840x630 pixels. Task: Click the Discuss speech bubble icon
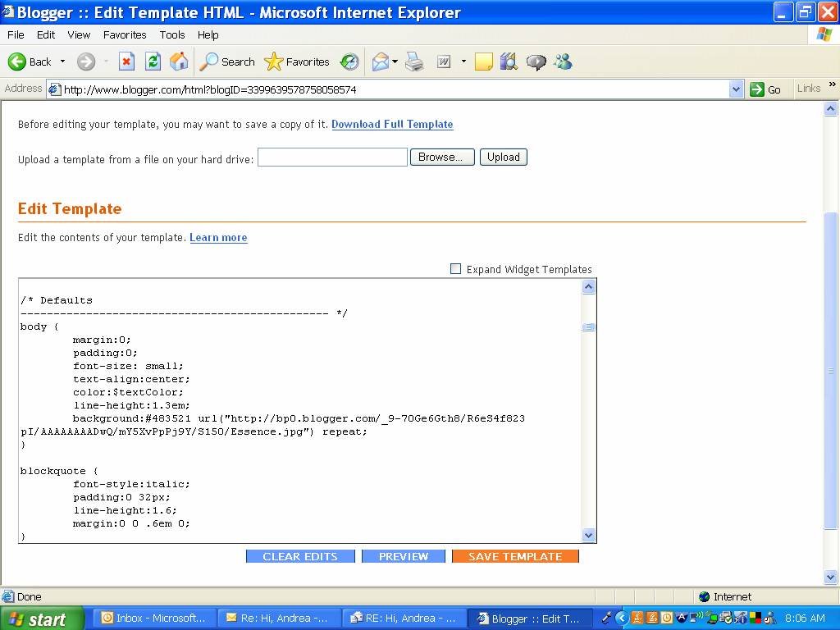click(x=536, y=62)
